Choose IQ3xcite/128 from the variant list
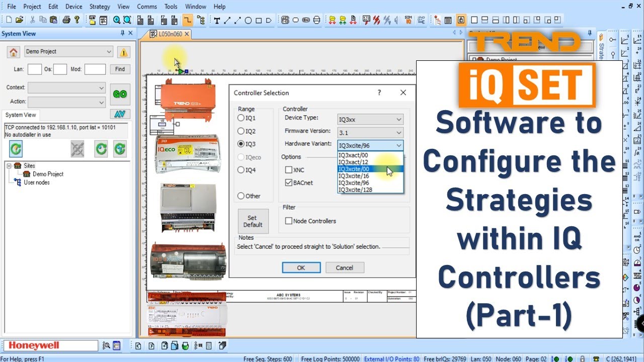The width and height of the screenshot is (644, 362). 370,190
